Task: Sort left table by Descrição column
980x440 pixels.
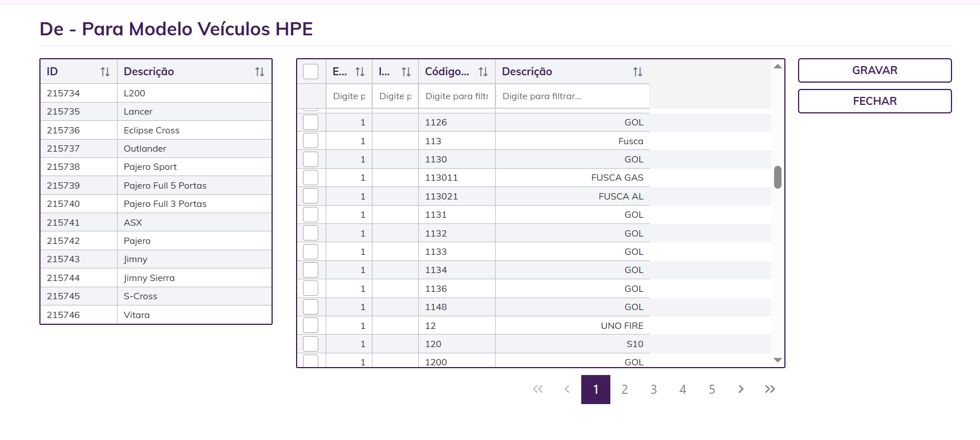Action: [x=260, y=72]
